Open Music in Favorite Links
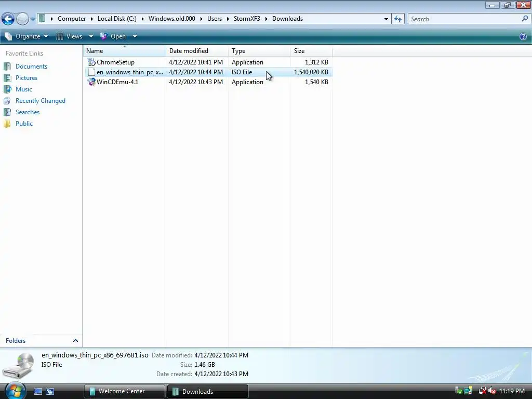 [x=24, y=89]
